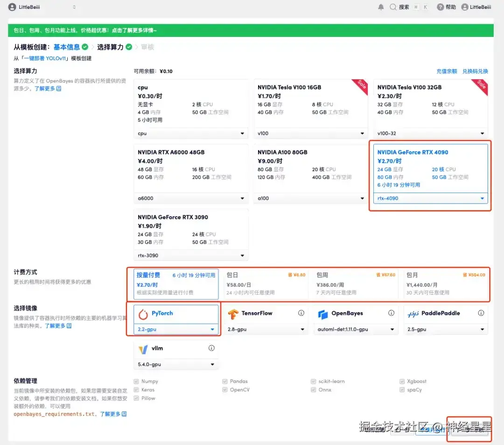
Task: Select 包周 weekly billing option
Action: [x=356, y=284]
